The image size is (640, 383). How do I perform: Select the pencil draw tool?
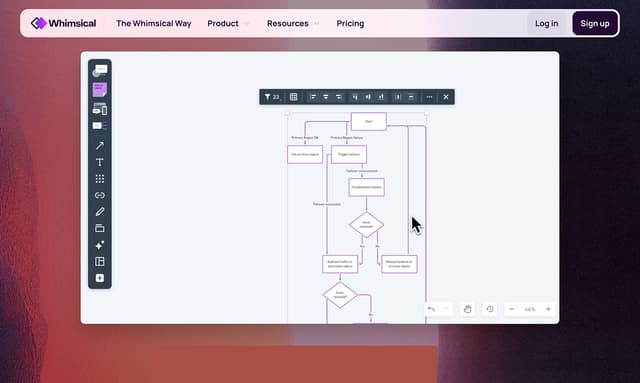coord(100,212)
